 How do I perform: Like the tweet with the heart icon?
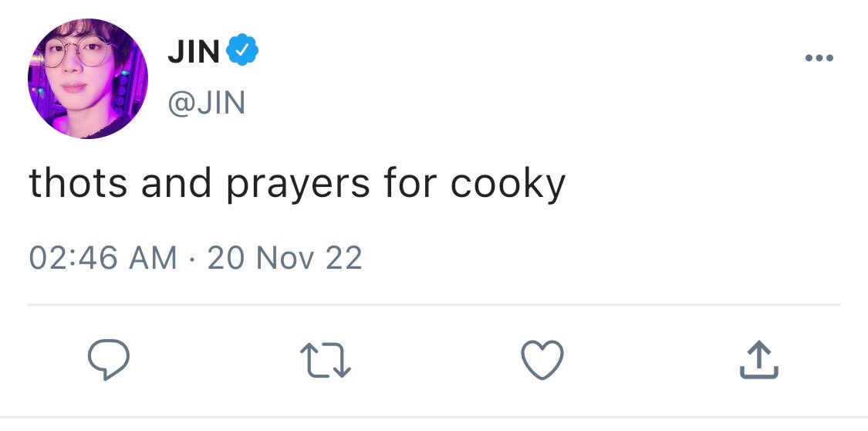point(542,359)
